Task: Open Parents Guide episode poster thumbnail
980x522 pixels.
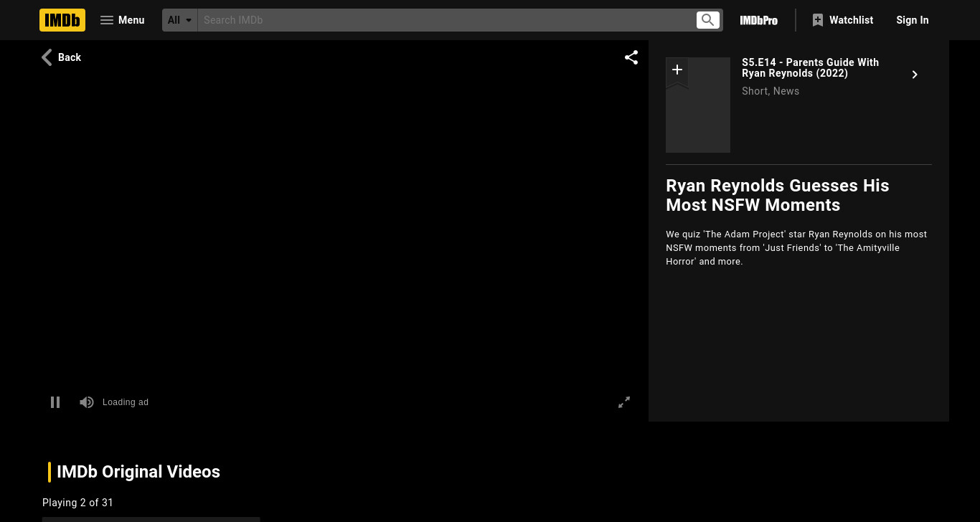Action: 698,105
